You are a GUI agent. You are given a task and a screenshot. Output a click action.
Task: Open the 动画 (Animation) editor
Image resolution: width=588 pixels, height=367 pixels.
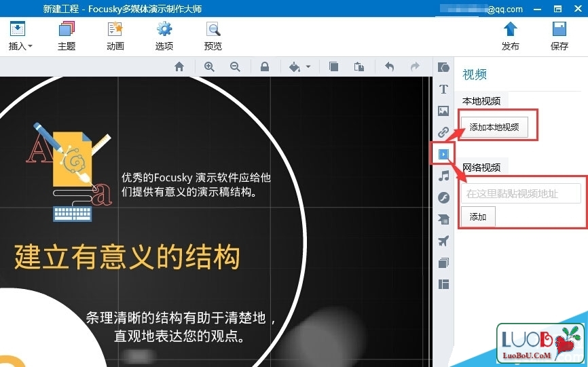(115, 36)
